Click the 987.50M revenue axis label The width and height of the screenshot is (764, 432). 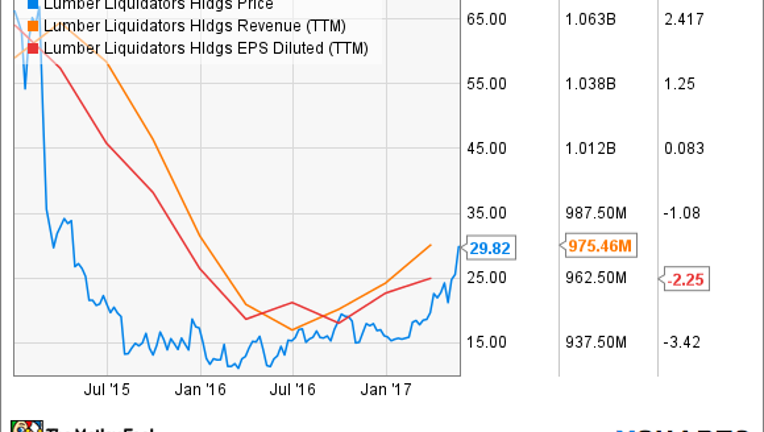(595, 213)
